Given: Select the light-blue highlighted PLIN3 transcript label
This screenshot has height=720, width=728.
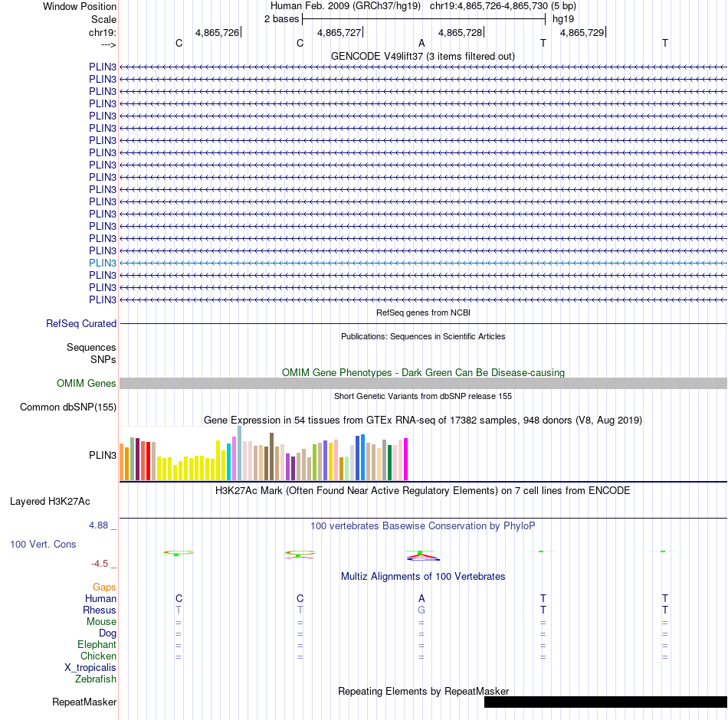Looking at the screenshot, I should (103, 263).
